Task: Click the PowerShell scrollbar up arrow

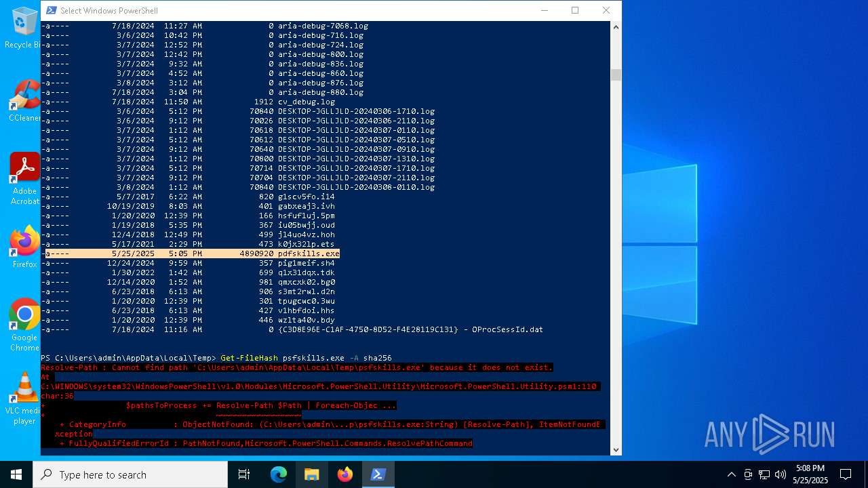Action: [x=616, y=27]
